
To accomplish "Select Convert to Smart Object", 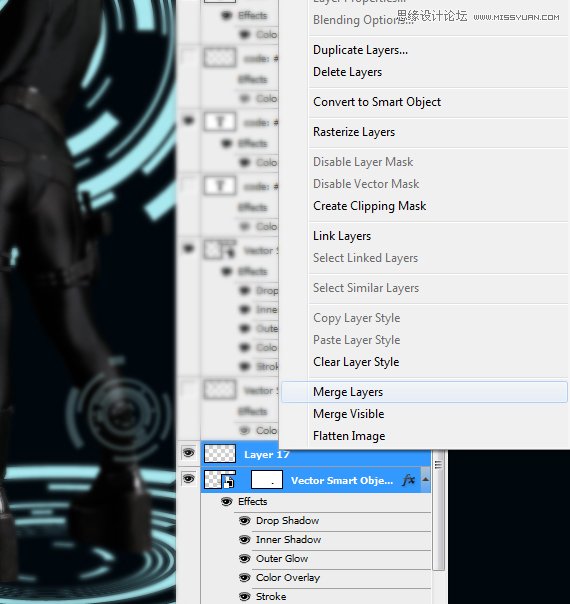I will pyautogui.click(x=377, y=102).
